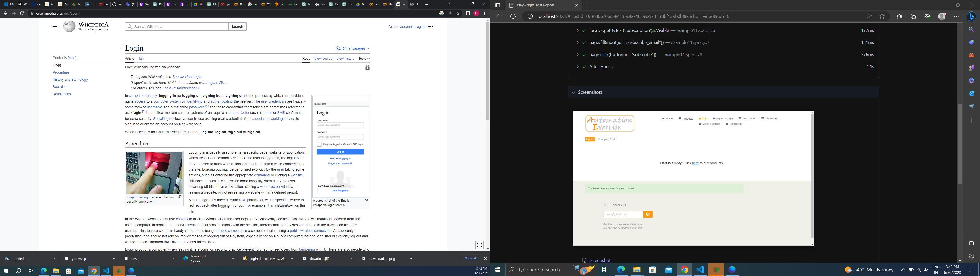Open Chrome's three-dot menu

tap(484, 13)
